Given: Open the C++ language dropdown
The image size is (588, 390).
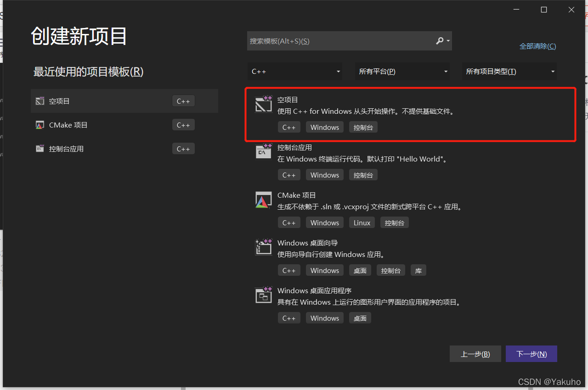Looking at the screenshot, I should coord(294,71).
